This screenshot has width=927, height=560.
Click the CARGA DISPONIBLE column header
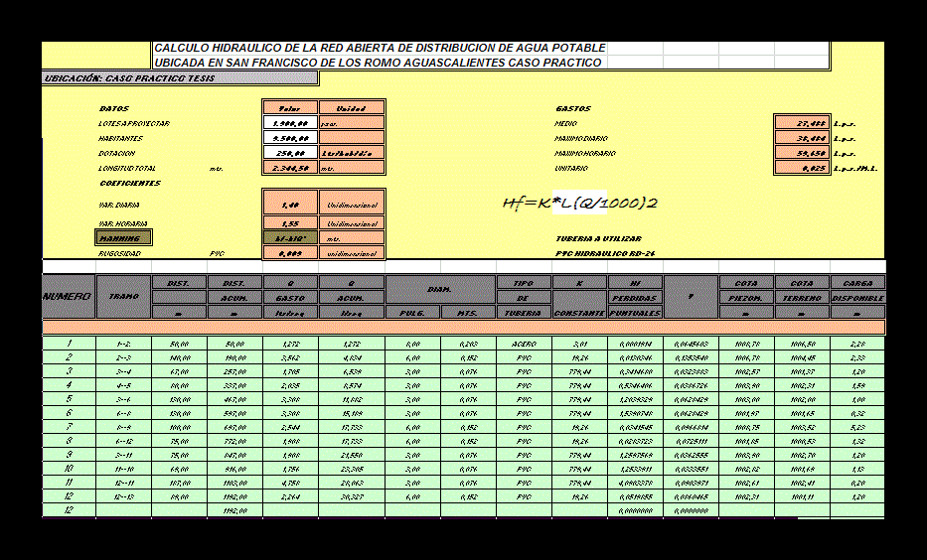coord(856,297)
